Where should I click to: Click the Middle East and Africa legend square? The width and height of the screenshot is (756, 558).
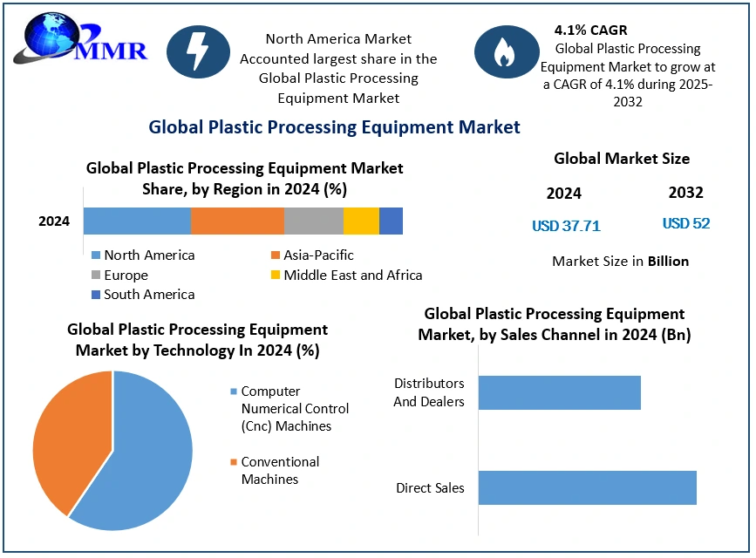pyautogui.click(x=276, y=276)
